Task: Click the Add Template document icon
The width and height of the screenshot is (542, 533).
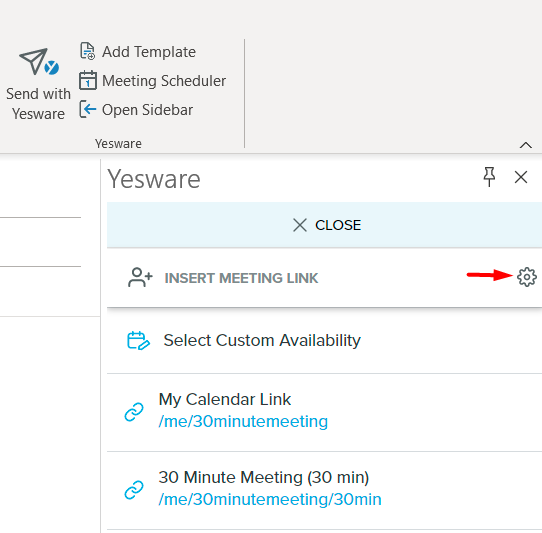Action: (x=87, y=51)
